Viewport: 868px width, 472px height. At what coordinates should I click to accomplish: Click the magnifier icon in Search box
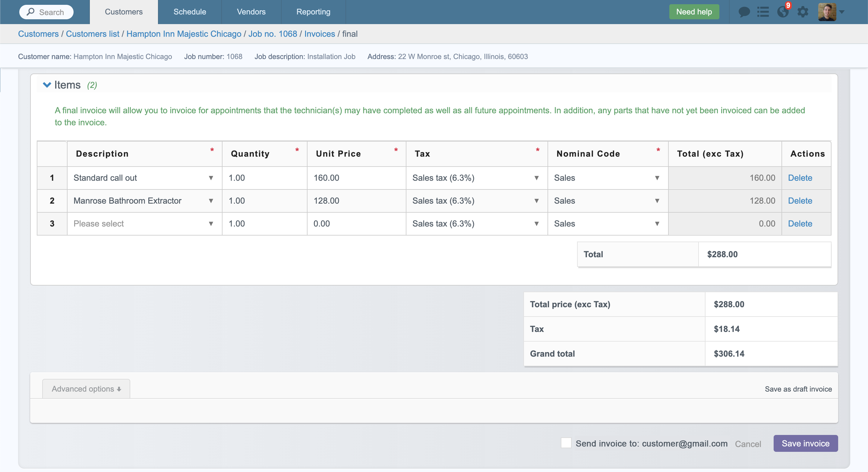31,12
